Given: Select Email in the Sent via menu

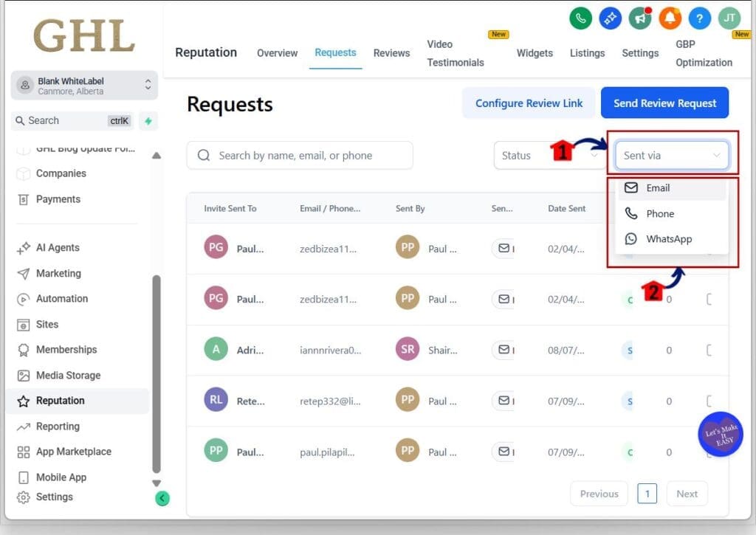Looking at the screenshot, I should 656,187.
